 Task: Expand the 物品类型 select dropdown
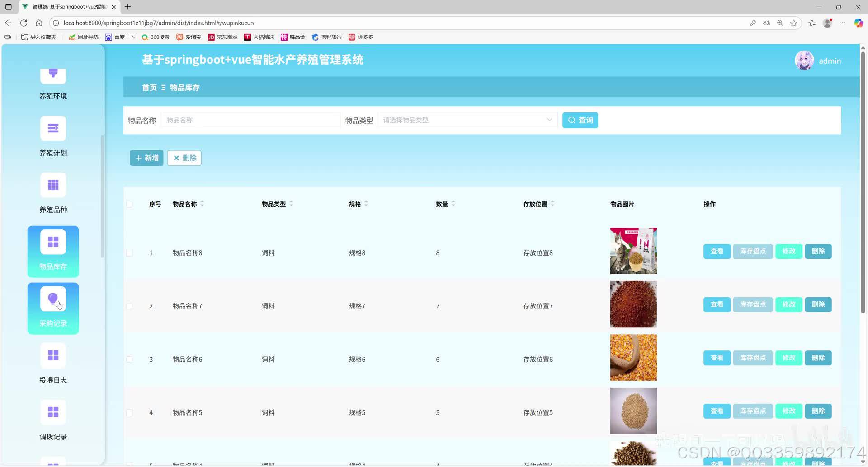click(x=467, y=120)
